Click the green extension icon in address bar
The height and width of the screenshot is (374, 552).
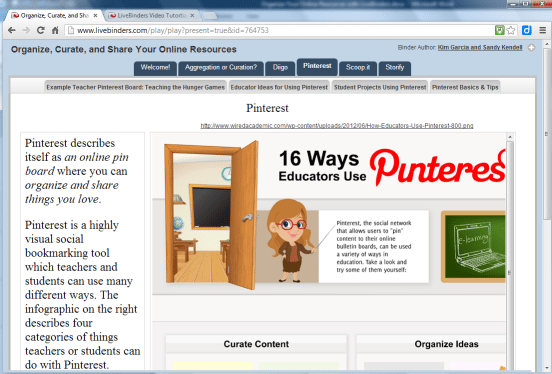[500, 30]
